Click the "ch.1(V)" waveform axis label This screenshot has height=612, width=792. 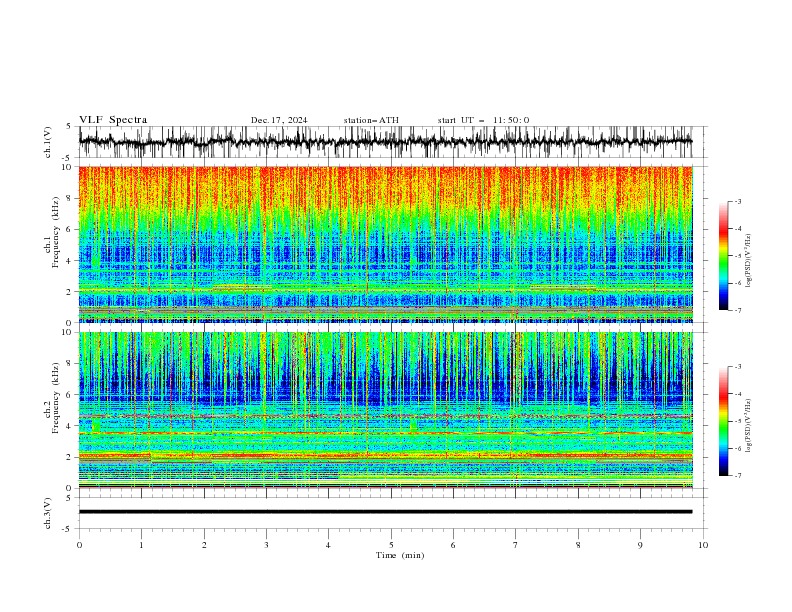48,142
